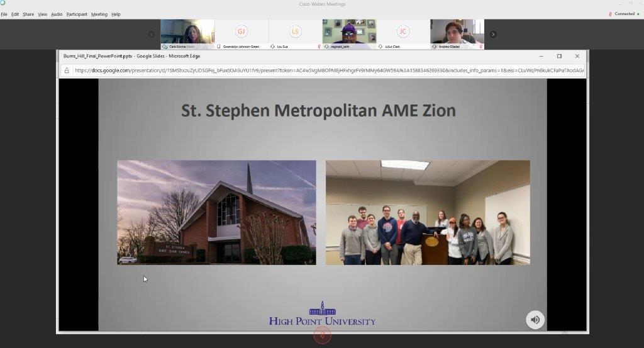
Task: Select the host's video thumbnail
Action: (187, 35)
